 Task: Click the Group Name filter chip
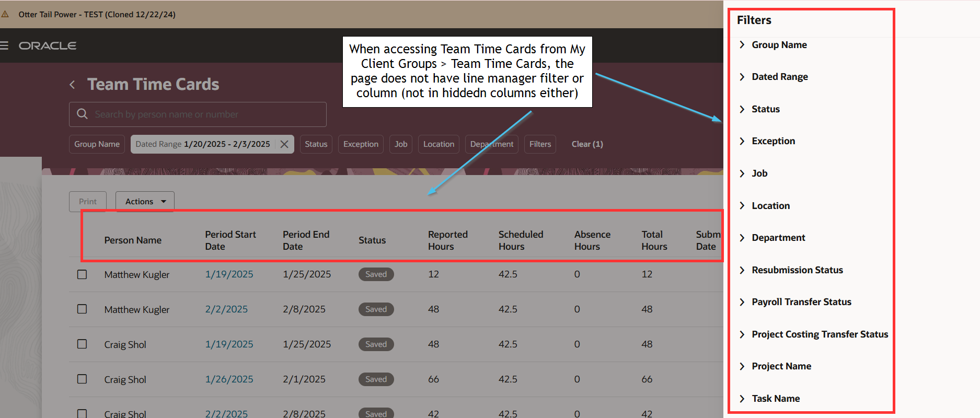point(97,144)
